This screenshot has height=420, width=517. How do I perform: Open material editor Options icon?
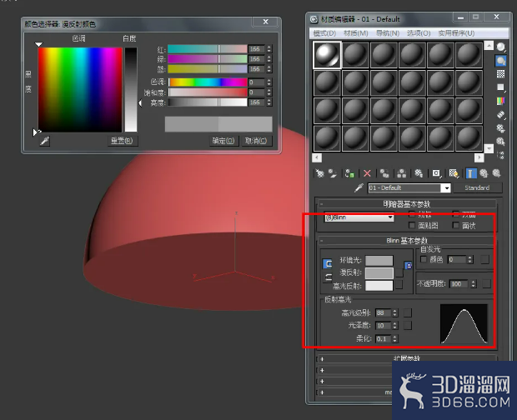(x=501, y=128)
